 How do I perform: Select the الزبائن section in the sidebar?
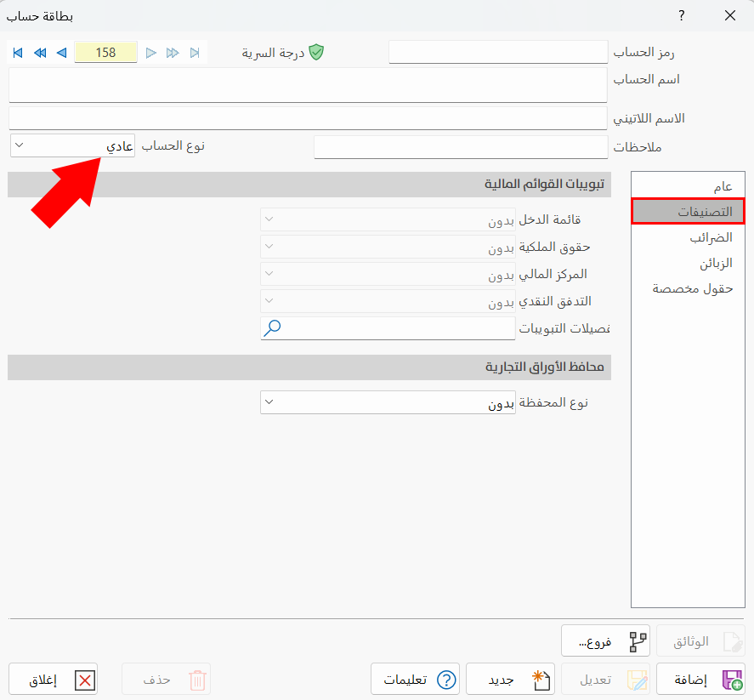(x=689, y=264)
